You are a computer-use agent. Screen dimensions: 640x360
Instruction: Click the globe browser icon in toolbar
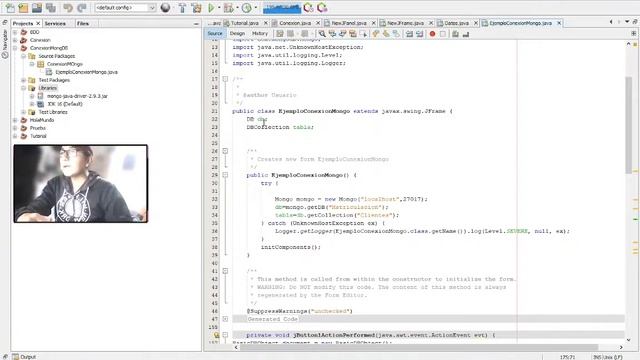(x=165, y=7)
